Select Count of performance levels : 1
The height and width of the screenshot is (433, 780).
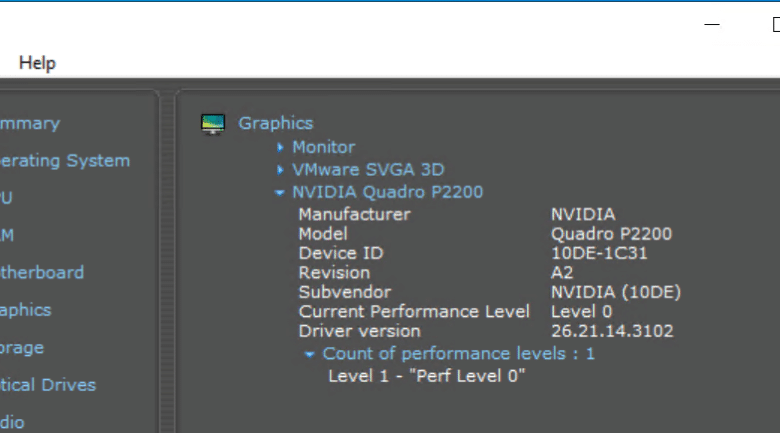pos(459,354)
